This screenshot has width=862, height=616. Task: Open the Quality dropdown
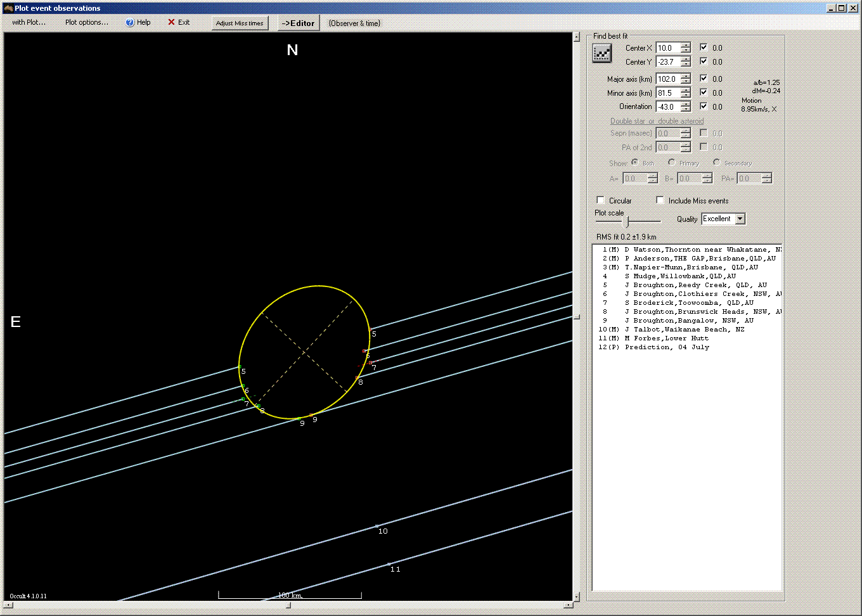click(x=740, y=219)
